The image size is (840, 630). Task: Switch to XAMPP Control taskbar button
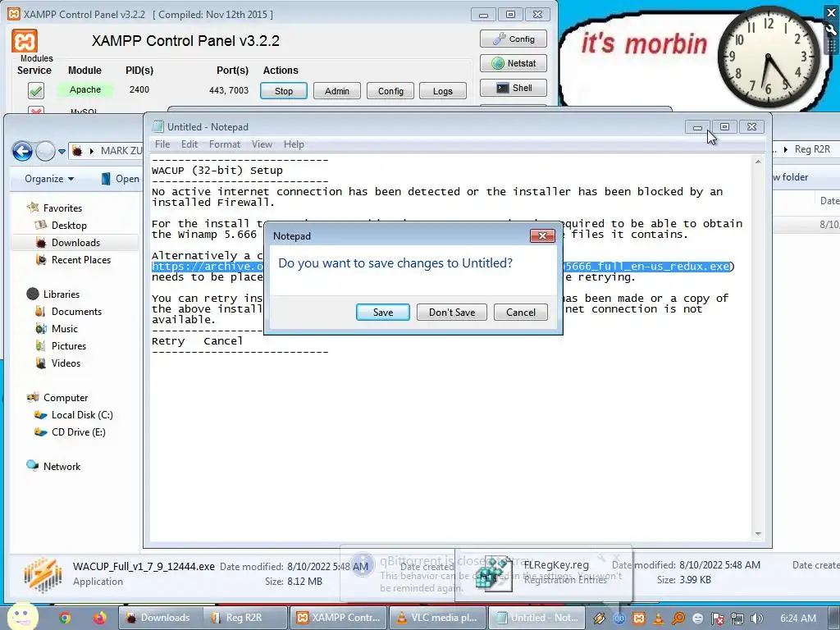click(x=339, y=618)
